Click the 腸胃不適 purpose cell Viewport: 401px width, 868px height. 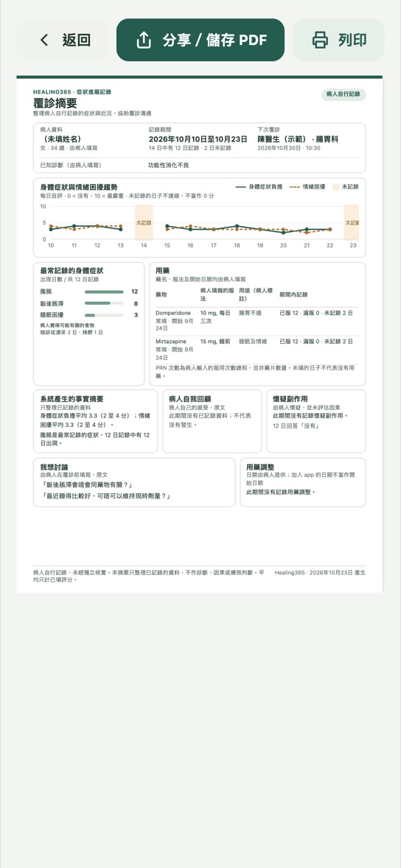250,313
